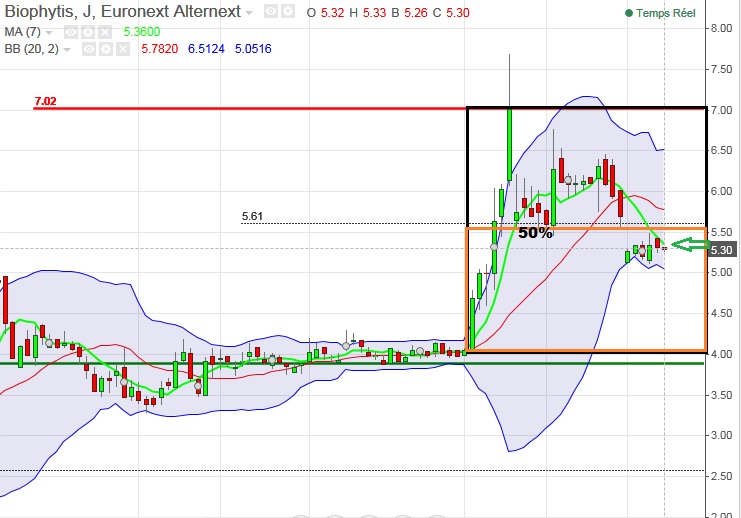Click the 7.50 price axis label

pos(722,69)
